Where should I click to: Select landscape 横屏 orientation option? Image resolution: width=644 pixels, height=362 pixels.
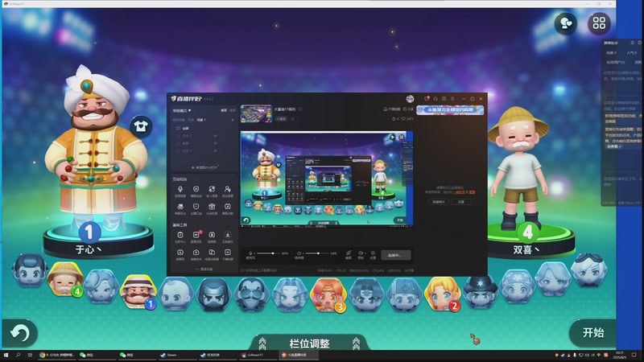[224, 110]
